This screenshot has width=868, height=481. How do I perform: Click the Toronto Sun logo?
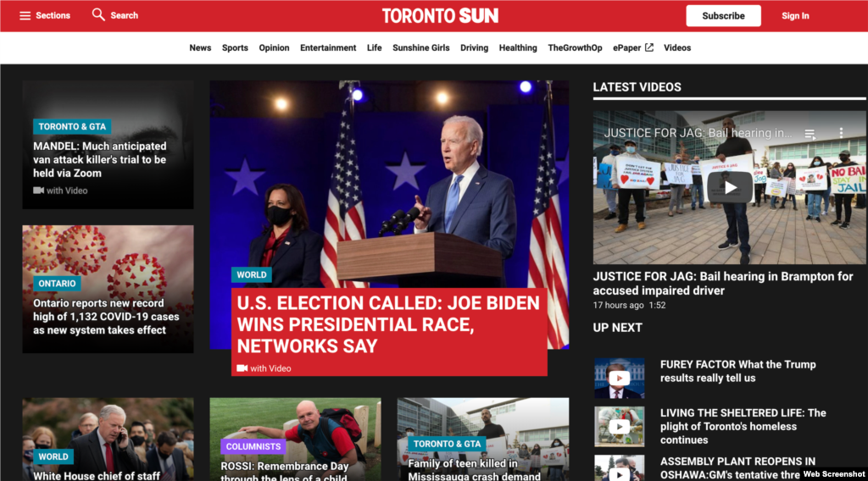(440, 15)
